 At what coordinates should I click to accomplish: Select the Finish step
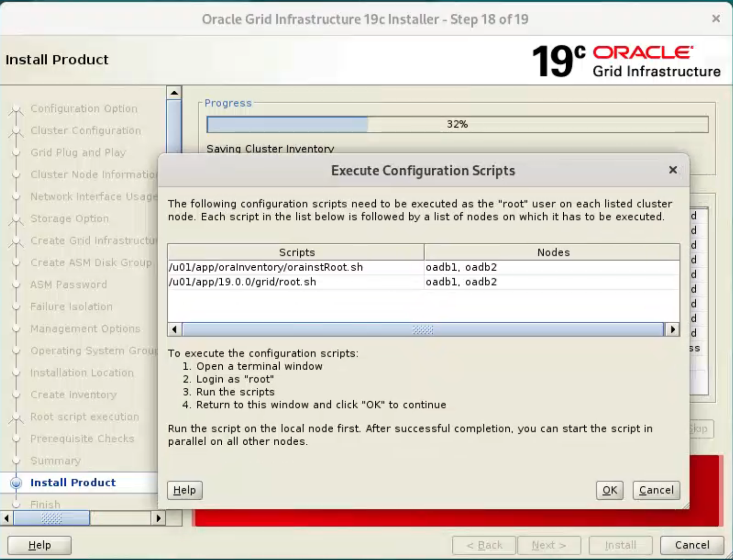pos(45,504)
